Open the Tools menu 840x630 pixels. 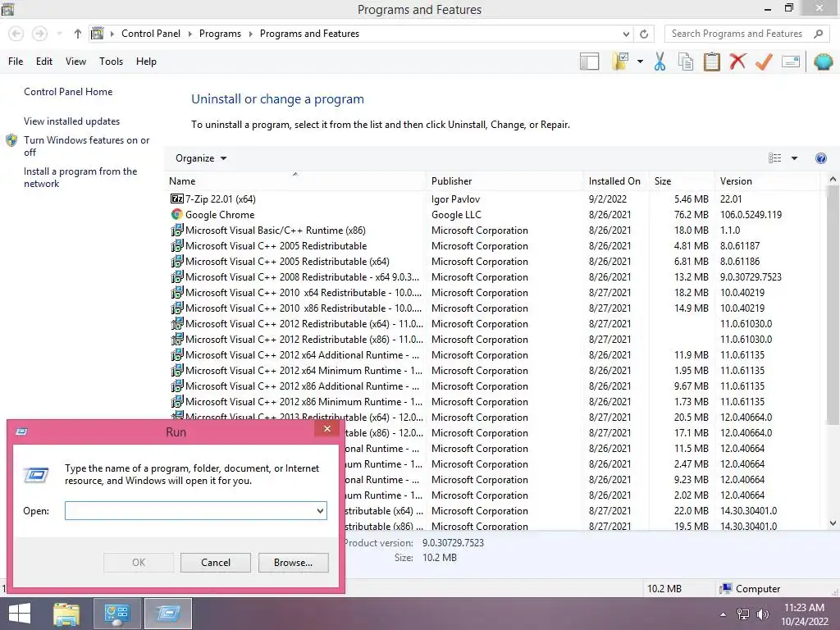point(111,61)
